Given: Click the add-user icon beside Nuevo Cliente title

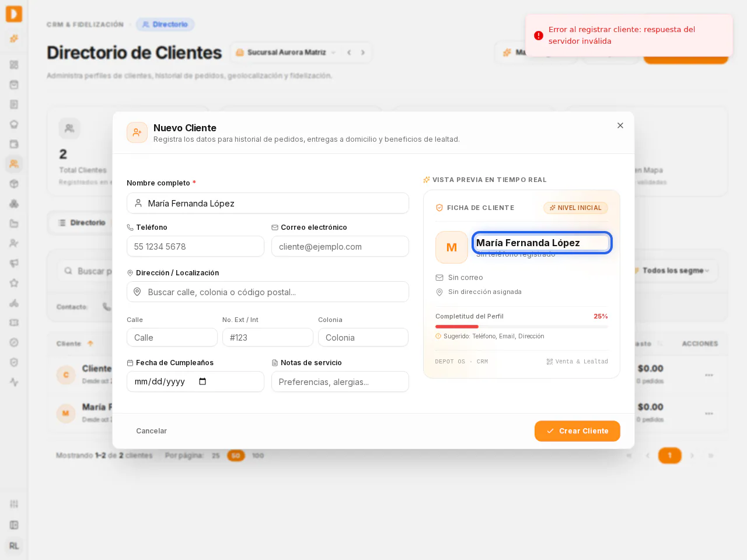Looking at the screenshot, I should pyautogui.click(x=137, y=132).
